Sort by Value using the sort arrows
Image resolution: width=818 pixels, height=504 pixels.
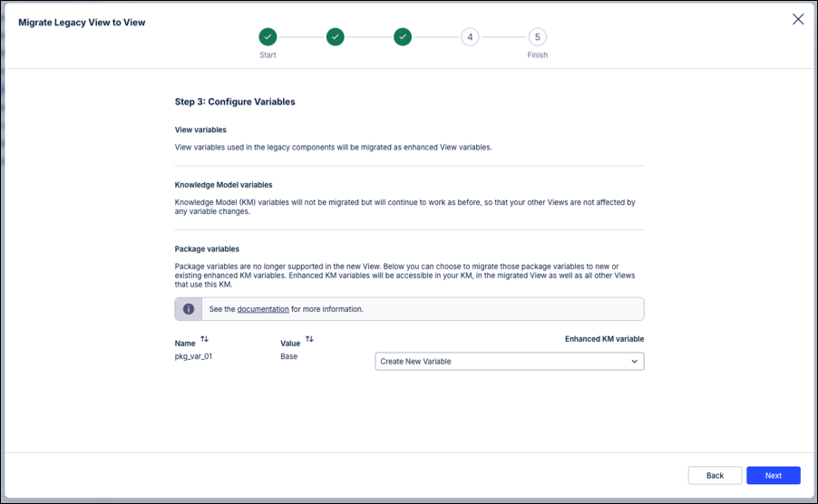[309, 339]
